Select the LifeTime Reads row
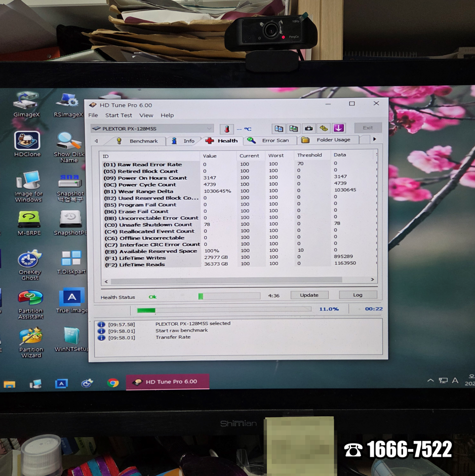This screenshot has height=476, width=475. point(239,264)
